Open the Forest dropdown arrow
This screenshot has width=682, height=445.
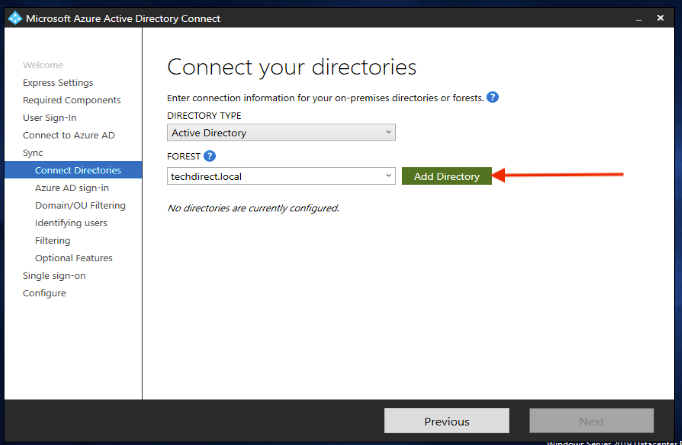pyautogui.click(x=388, y=176)
